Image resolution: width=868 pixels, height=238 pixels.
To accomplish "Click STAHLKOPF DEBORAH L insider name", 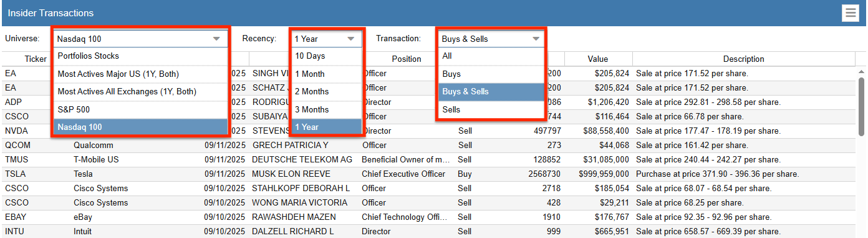I will pyautogui.click(x=301, y=188).
